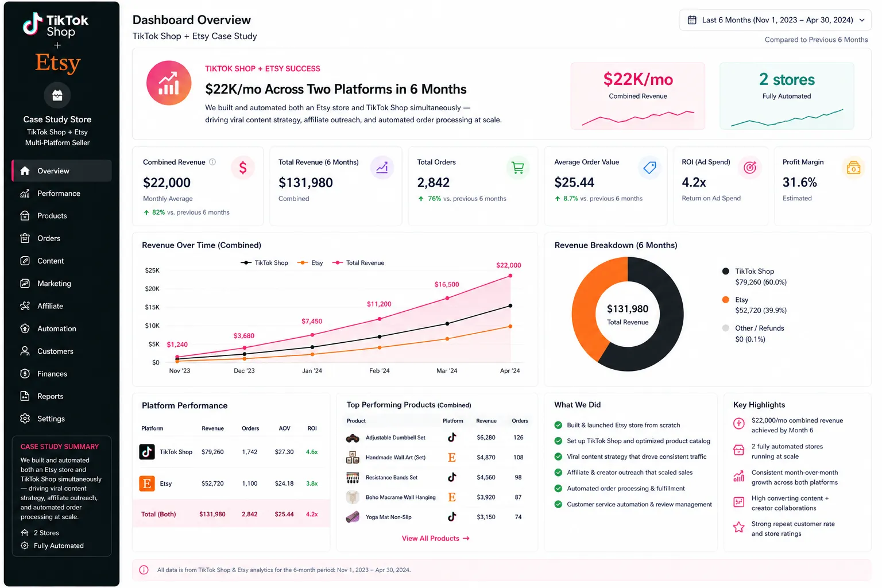Toggle Total Revenue series in chart legend
Image resolution: width=882 pixels, height=588 pixels.
[x=358, y=263]
